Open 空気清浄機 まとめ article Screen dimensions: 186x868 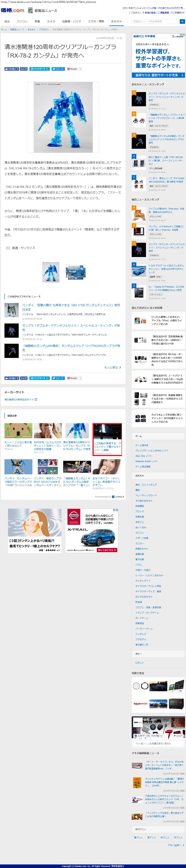[158, 340]
